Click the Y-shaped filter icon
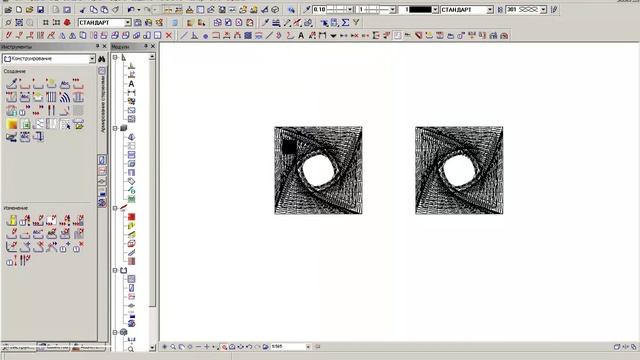 pos(356,22)
